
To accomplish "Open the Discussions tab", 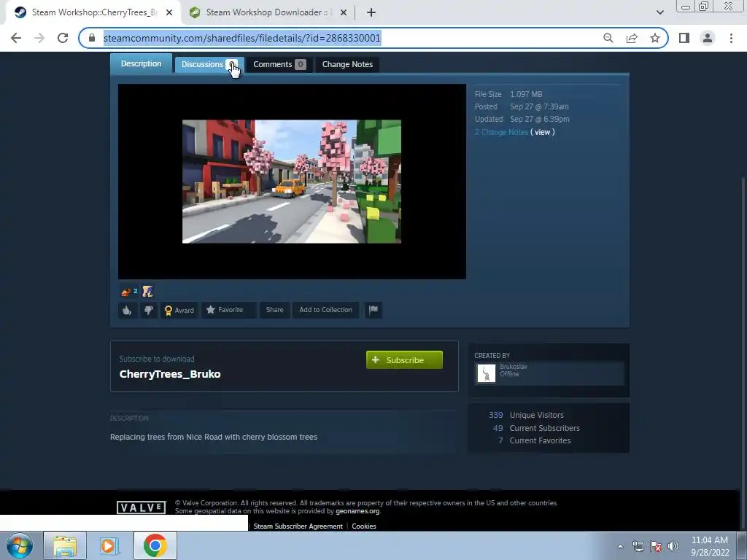I will tap(209, 64).
